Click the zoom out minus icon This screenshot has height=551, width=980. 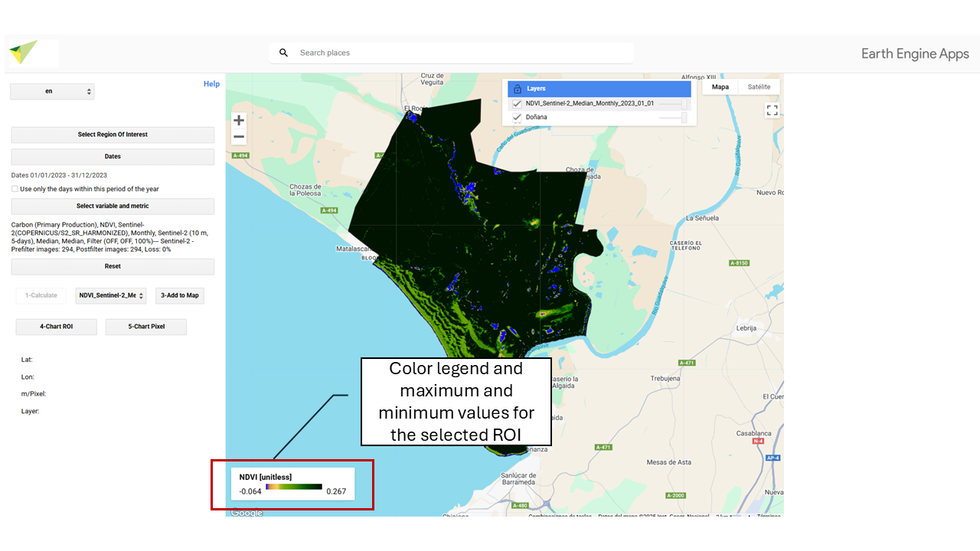[x=239, y=137]
